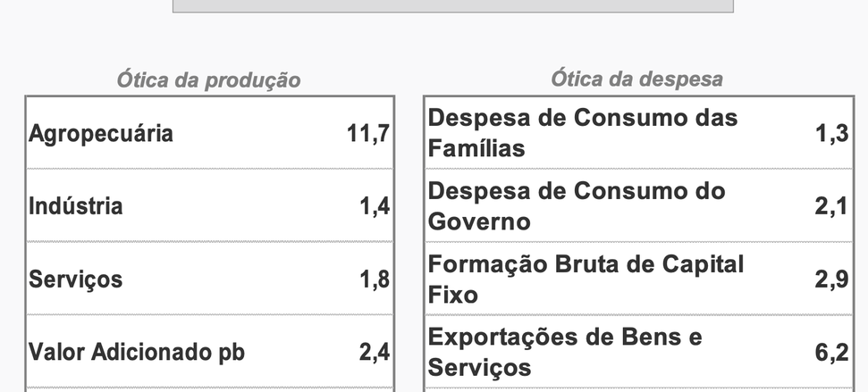
Task: Select the Indústria row label
Action: (76, 206)
